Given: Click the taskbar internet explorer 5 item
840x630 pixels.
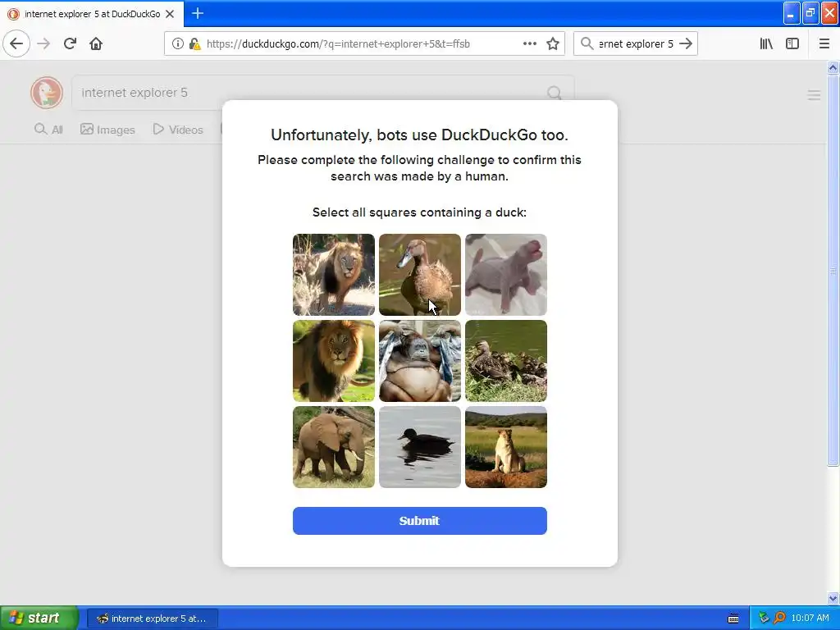Looking at the screenshot, I should [153, 619].
